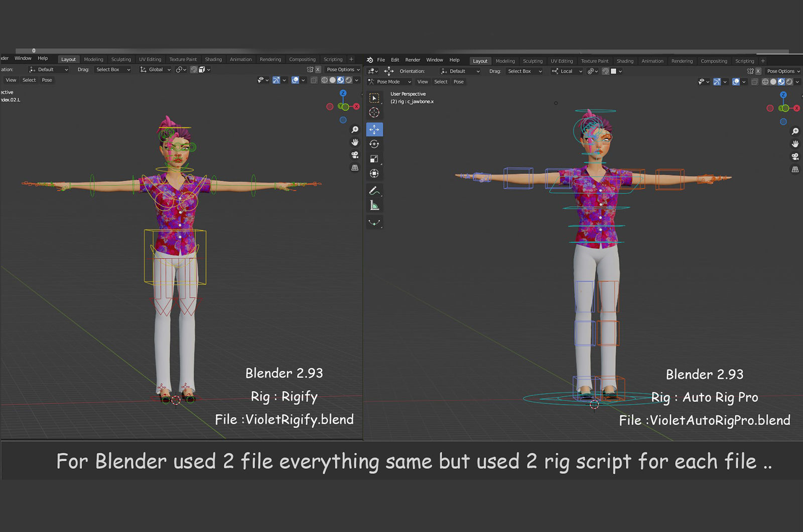Select the Measure tool in right toolbar

click(374, 205)
